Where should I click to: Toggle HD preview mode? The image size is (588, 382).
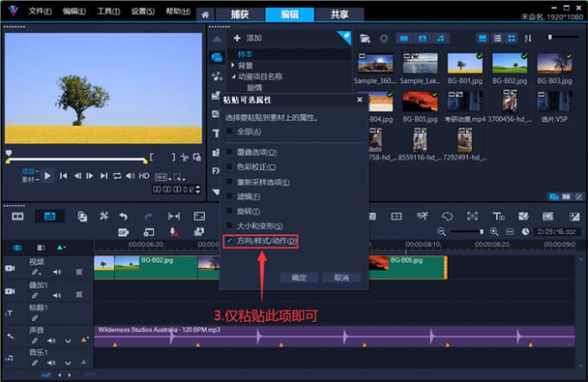click(x=144, y=175)
